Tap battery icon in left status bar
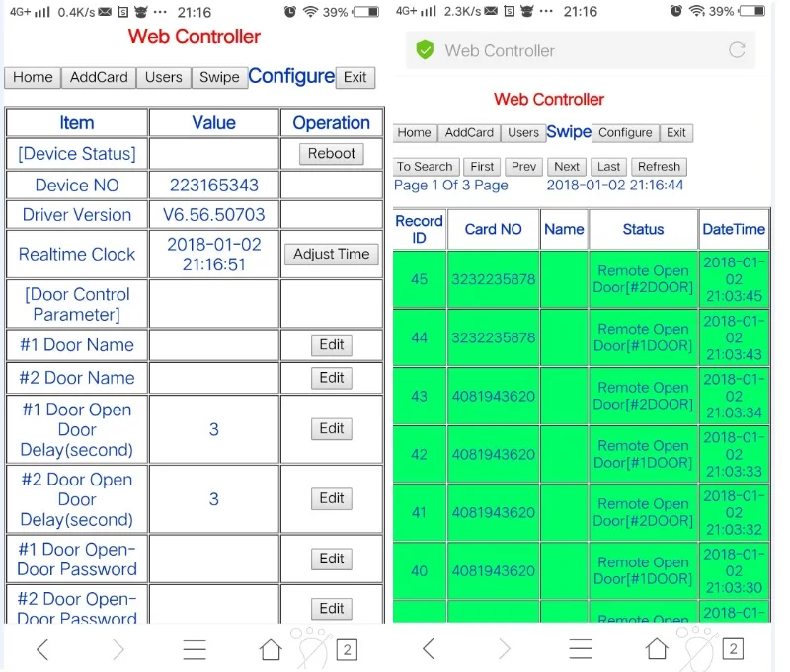This screenshot has width=790, height=672. click(366, 12)
